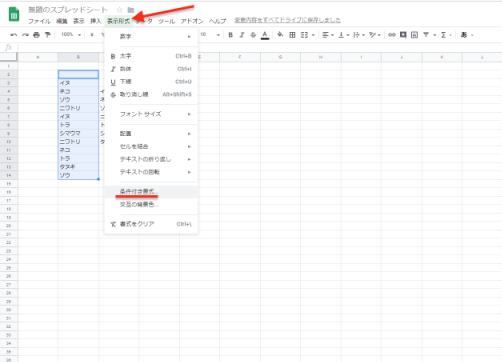Click the insert link chain icon
This screenshot has width=502, height=362.
(x=392, y=35)
